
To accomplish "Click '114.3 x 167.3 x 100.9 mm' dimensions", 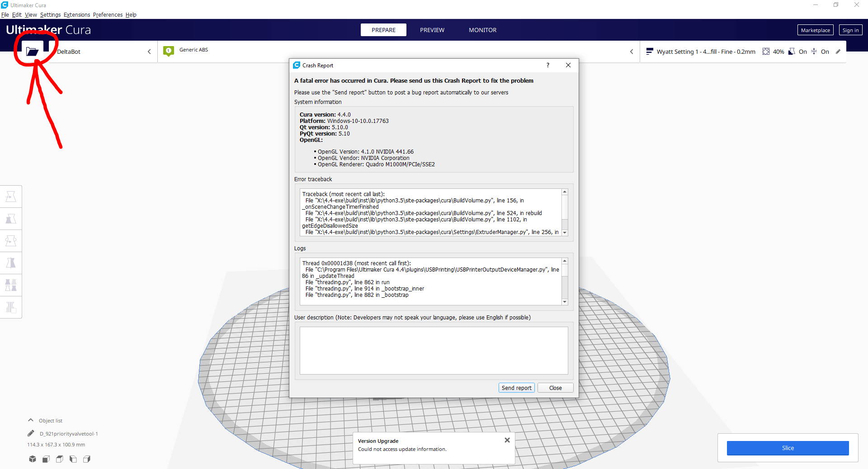I will (56, 445).
